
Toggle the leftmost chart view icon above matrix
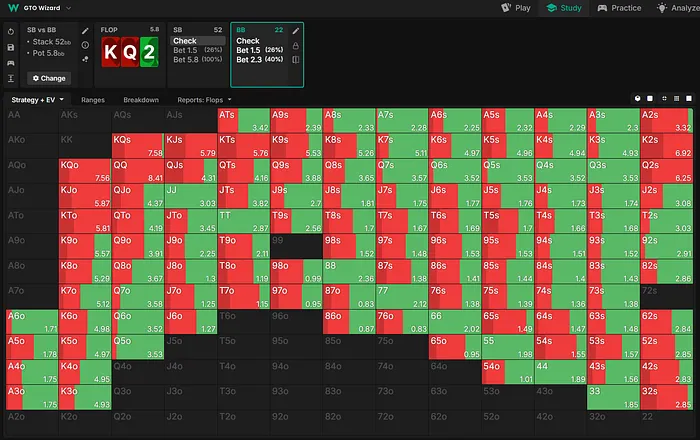(638, 100)
